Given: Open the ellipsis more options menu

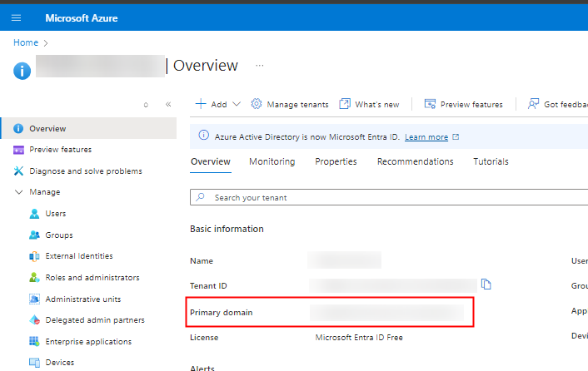Looking at the screenshot, I should coord(259,65).
